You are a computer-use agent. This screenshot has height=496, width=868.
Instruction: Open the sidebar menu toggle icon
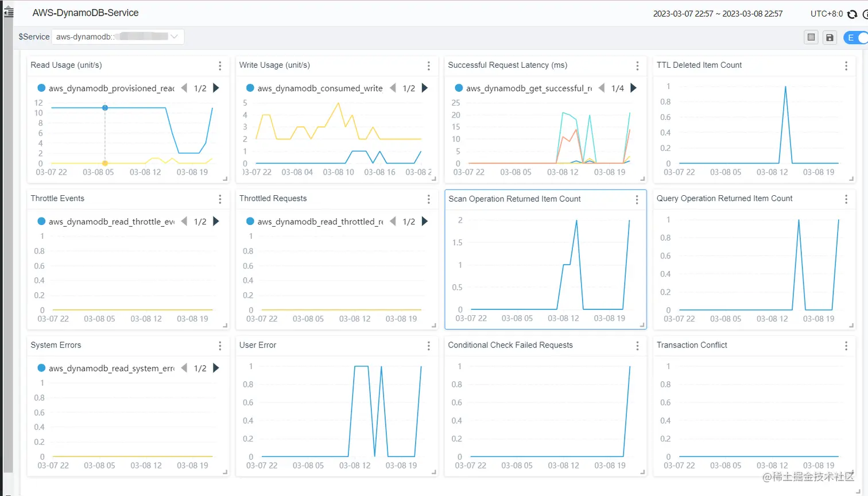[9, 13]
